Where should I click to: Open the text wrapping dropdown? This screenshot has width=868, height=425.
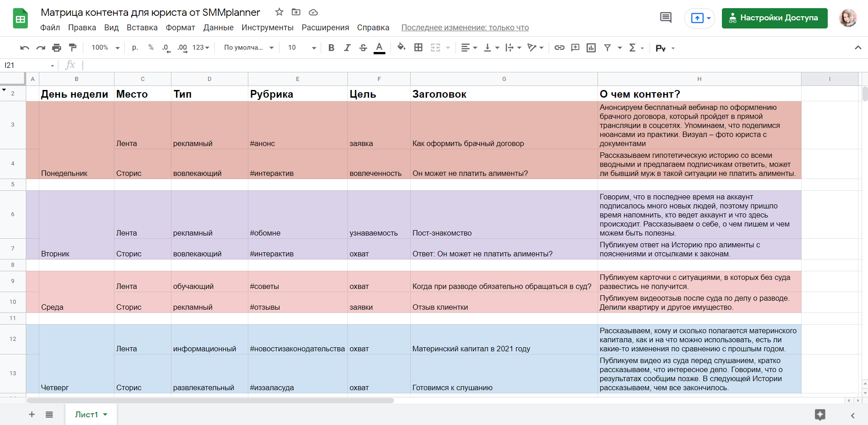pos(513,47)
